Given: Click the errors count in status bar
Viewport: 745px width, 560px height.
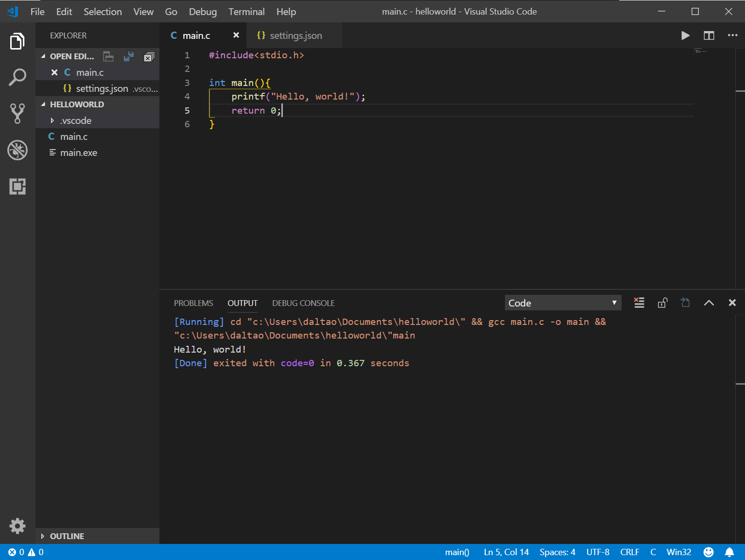Looking at the screenshot, I should point(16,552).
